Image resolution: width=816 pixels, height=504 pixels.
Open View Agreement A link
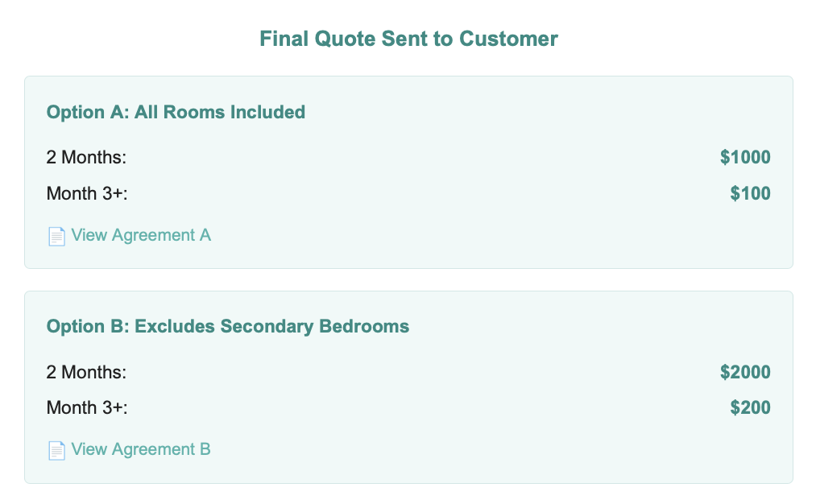[x=140, y=235]
